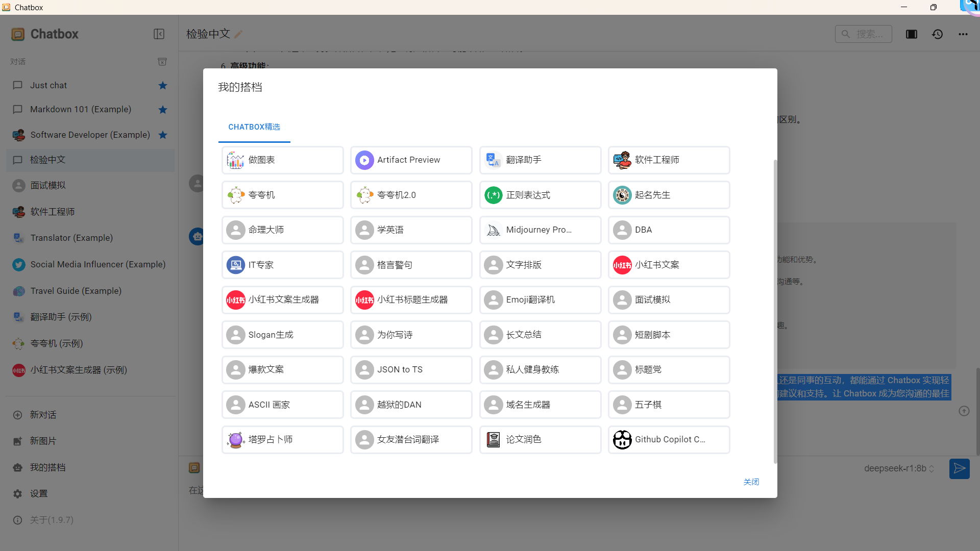Screen dimensions: 980x551
Task: Choose the Emoji翻译机 copilot
Action: [541, 300]
